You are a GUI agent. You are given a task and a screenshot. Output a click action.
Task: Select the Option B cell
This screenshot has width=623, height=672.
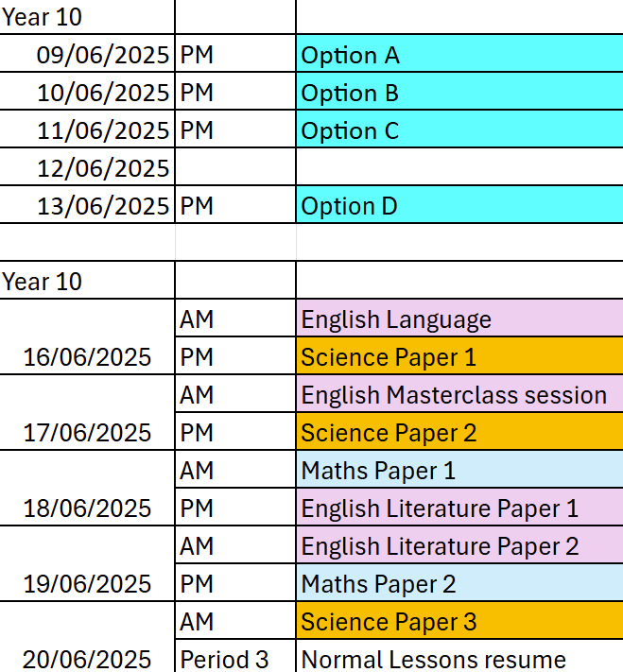(459, 91)
